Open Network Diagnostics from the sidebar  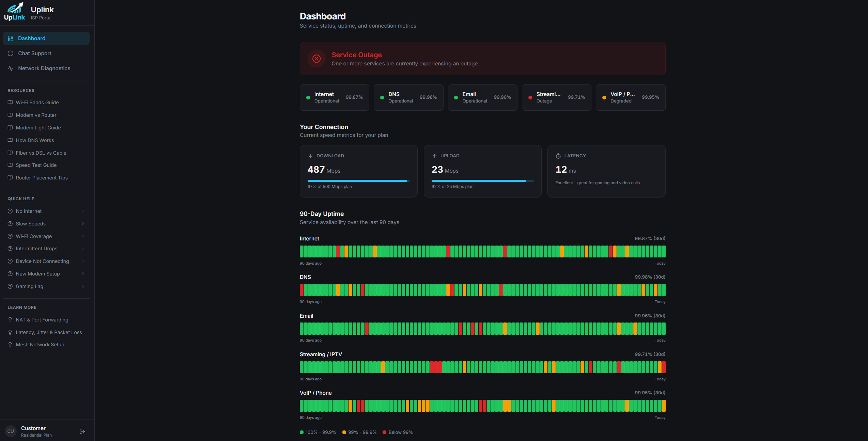[44, 68]
